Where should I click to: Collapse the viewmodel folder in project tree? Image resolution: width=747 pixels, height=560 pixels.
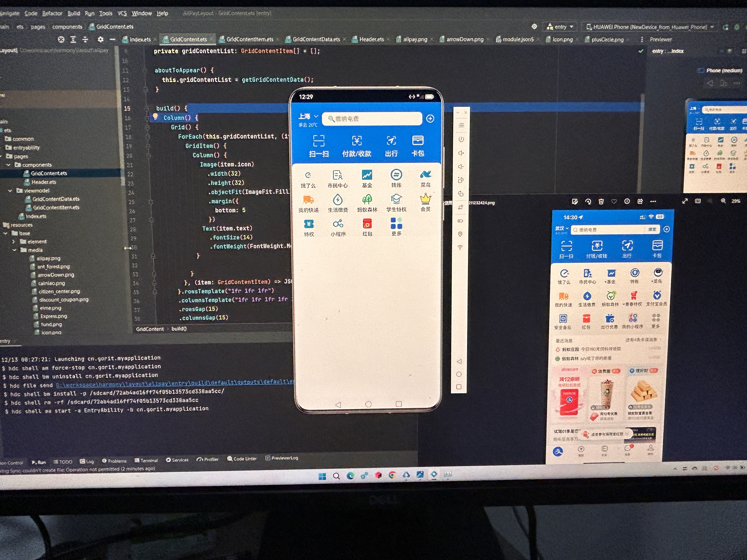10,190
